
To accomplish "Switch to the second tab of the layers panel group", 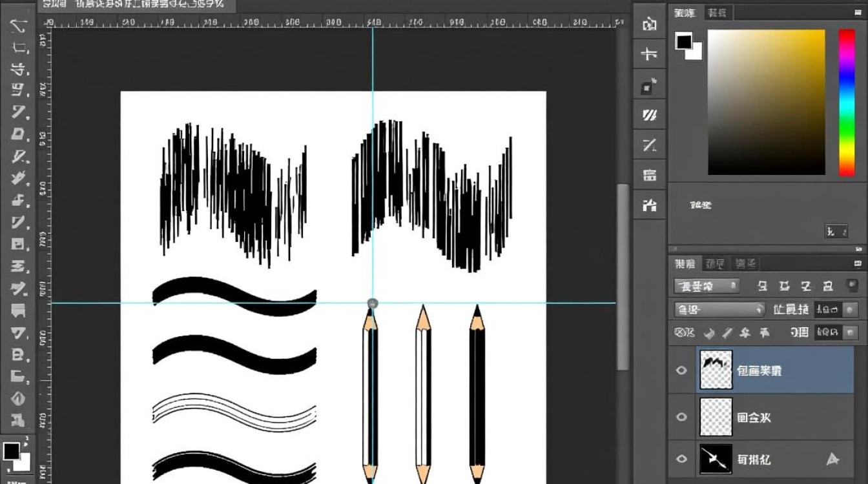I will (715, 263).
